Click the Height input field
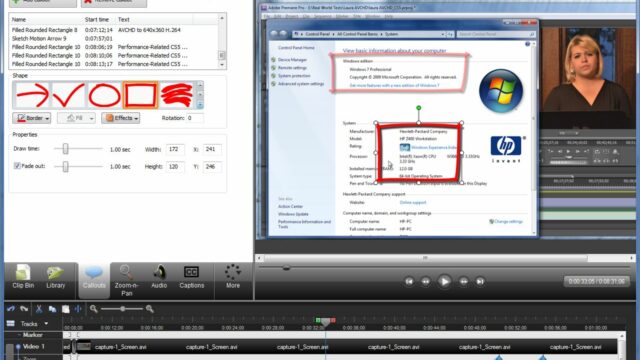640x360 pixels. coord(175,167)
